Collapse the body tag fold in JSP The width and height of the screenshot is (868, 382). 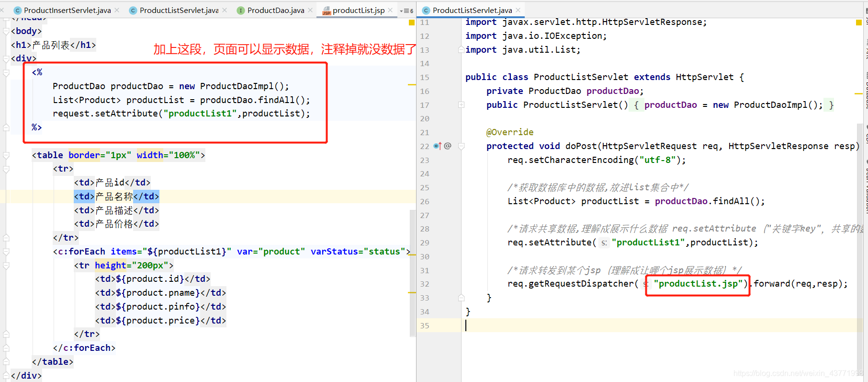click(6, 31)
